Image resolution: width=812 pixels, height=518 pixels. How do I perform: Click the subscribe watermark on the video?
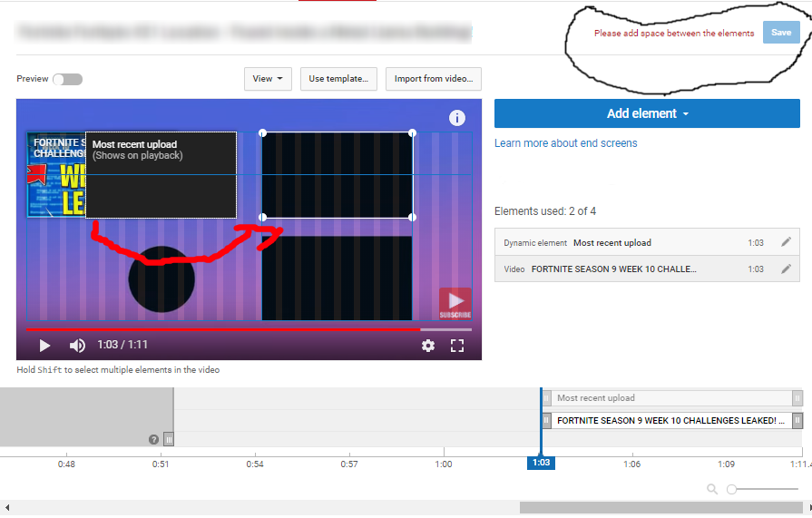(455, 303)
